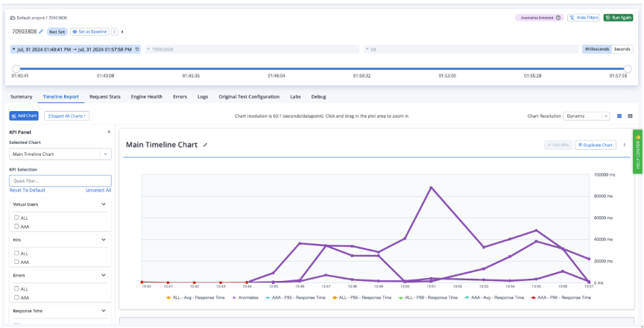Click the chart peak data point at 13:51

431,187
